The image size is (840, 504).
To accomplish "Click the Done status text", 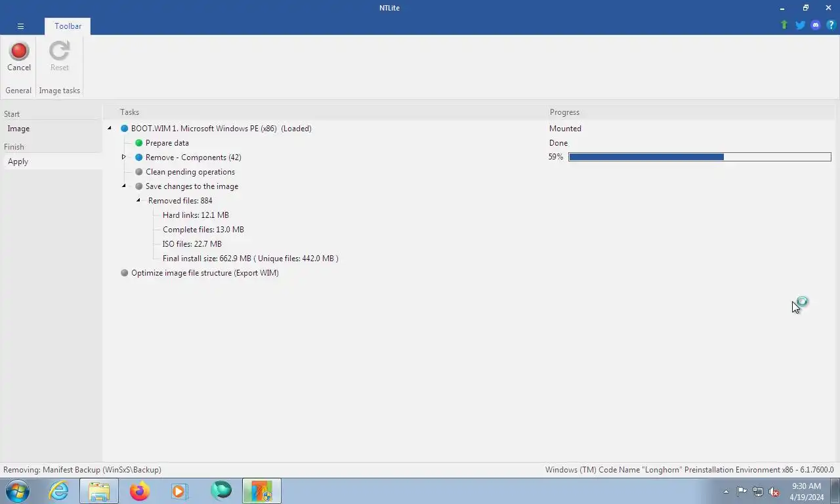I will point(558,143).
